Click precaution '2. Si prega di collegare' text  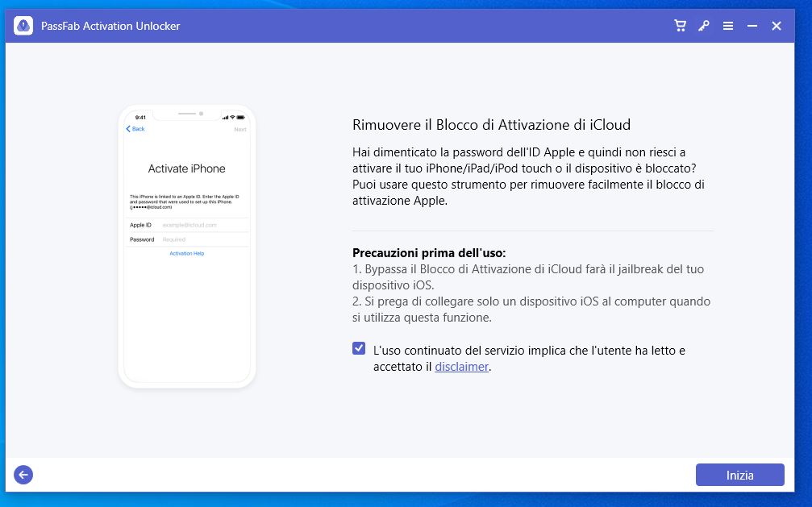[531, 310]
